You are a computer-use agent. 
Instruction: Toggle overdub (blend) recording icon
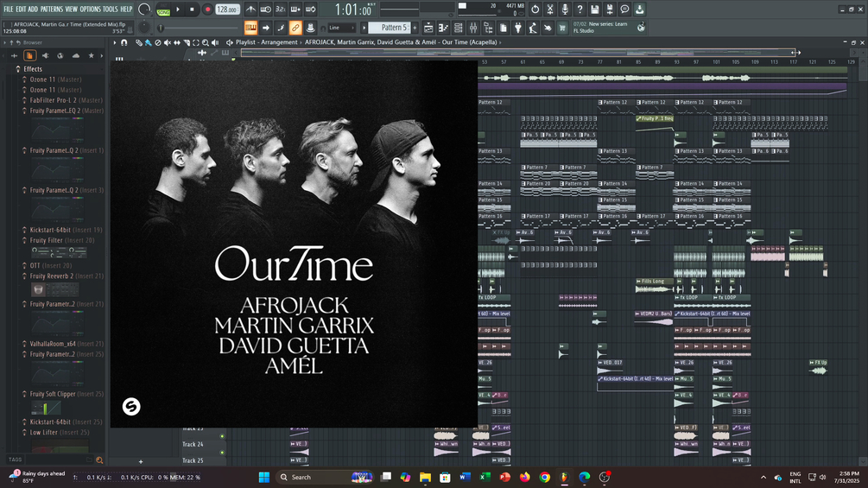pyautogui.click(x=295, y=10)
